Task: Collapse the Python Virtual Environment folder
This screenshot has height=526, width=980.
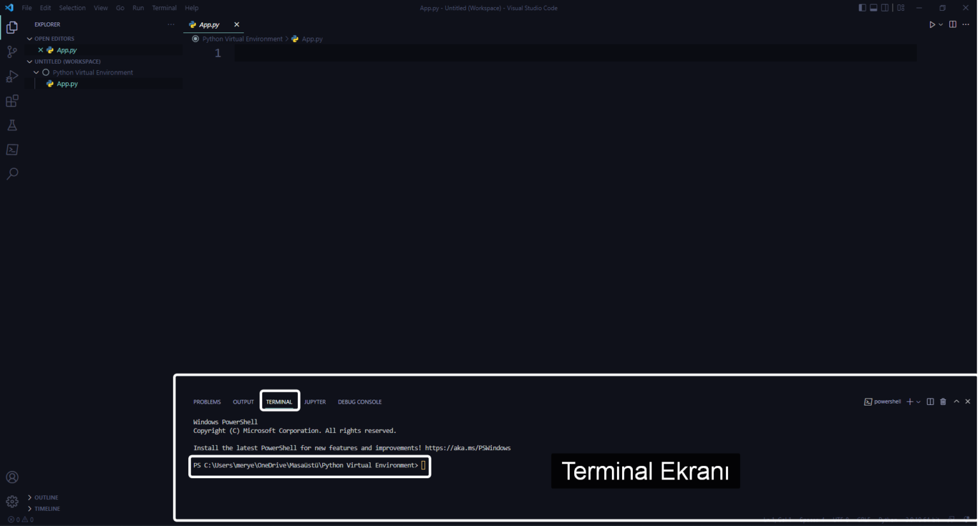Action: point(36,72)
